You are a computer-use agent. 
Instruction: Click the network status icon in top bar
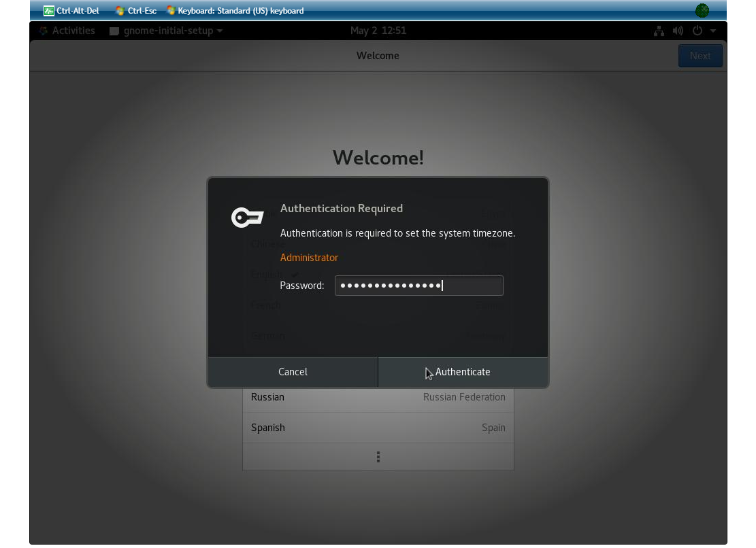coord(659,31)
